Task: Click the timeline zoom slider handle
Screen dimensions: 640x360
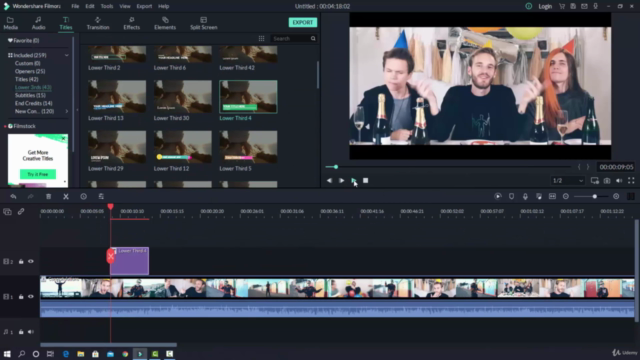Action: [595, 197]
